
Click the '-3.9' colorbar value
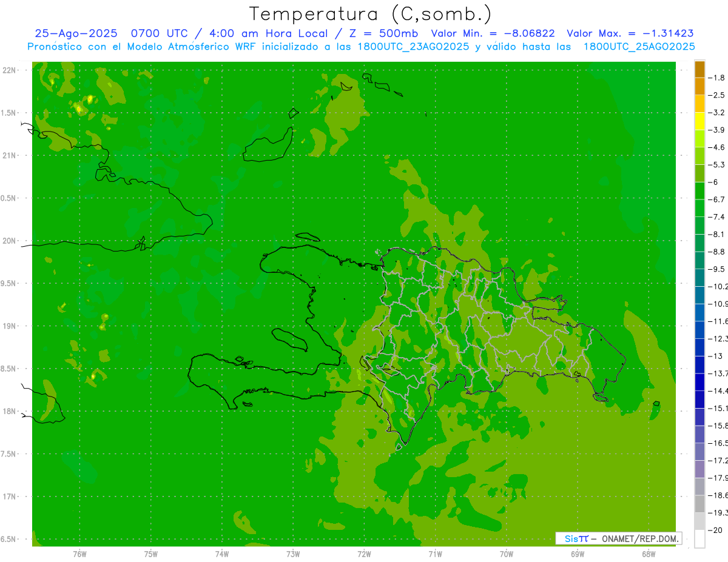[x=716, y=130]
